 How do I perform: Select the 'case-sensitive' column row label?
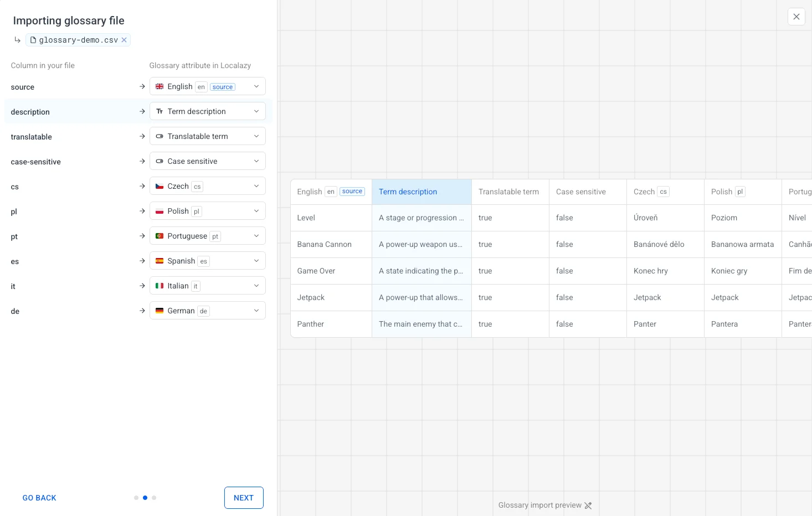coord(36,162)
